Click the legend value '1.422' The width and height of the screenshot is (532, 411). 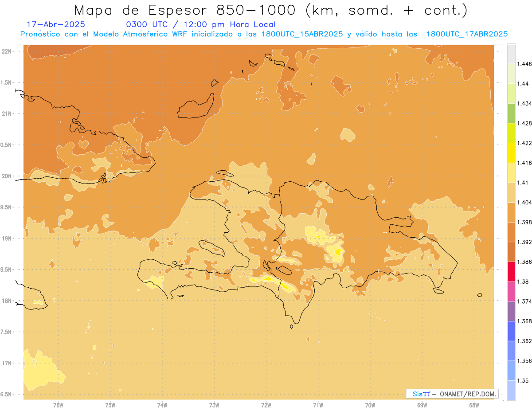(524, 143)
